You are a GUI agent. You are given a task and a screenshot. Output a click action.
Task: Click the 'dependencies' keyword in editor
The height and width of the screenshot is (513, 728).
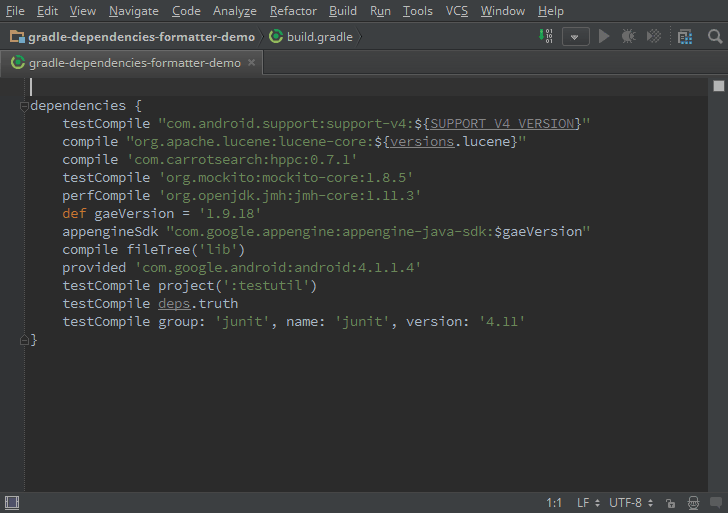[x=78, y=106]
